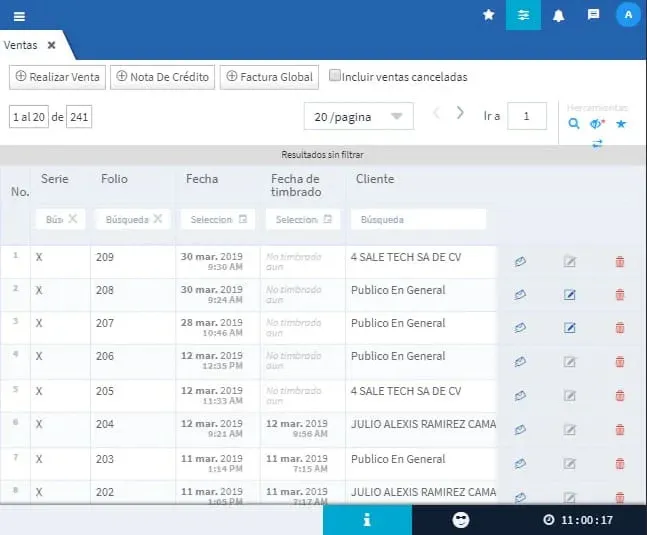This screenshot has height=535, width=647.
Task: Click Factura Global button
Action: pos(269,77)
